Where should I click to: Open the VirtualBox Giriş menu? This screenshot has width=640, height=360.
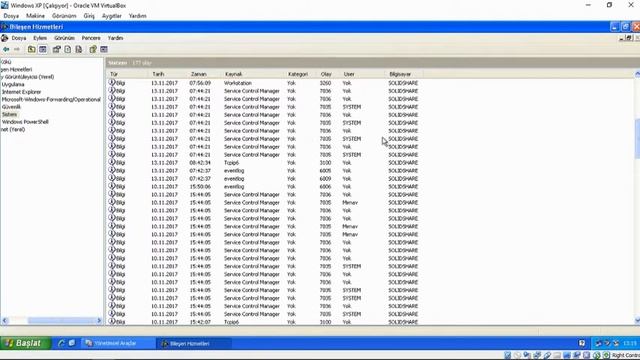(x=89, y=16)
